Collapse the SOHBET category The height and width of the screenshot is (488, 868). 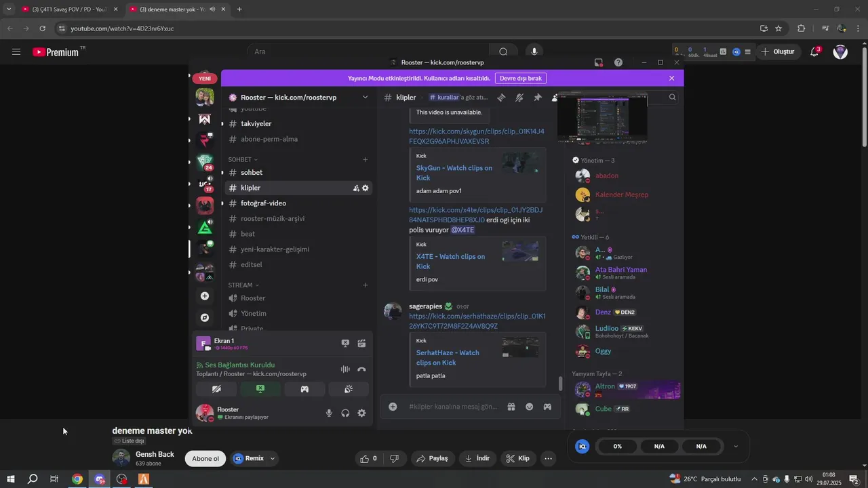(243, 159)
